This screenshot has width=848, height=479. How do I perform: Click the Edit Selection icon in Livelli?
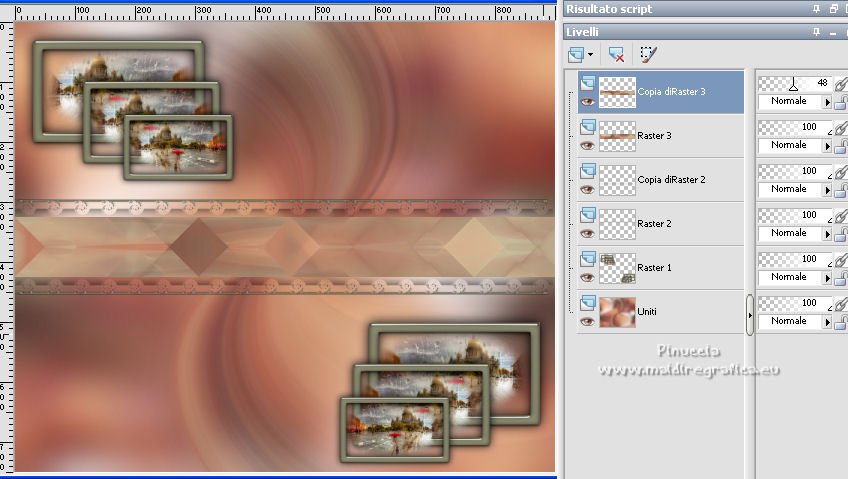(648, 54)
